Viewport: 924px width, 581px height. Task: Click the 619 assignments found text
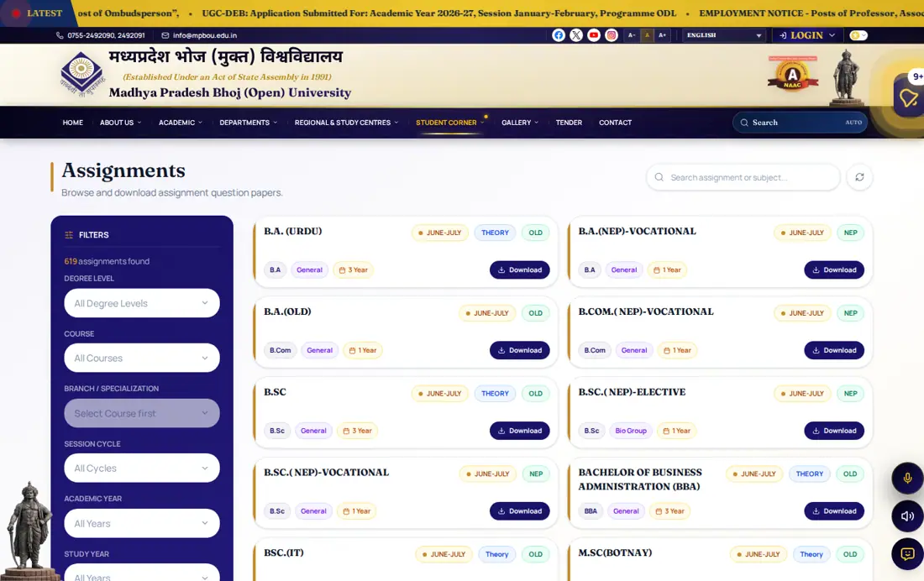107,261
